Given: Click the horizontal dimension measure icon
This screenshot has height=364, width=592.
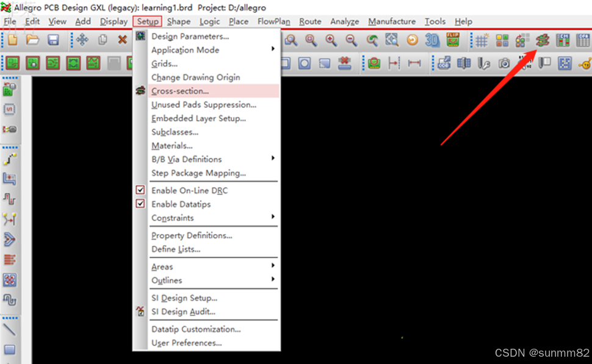Looking at the screenshot, I should tap(414, 63).
